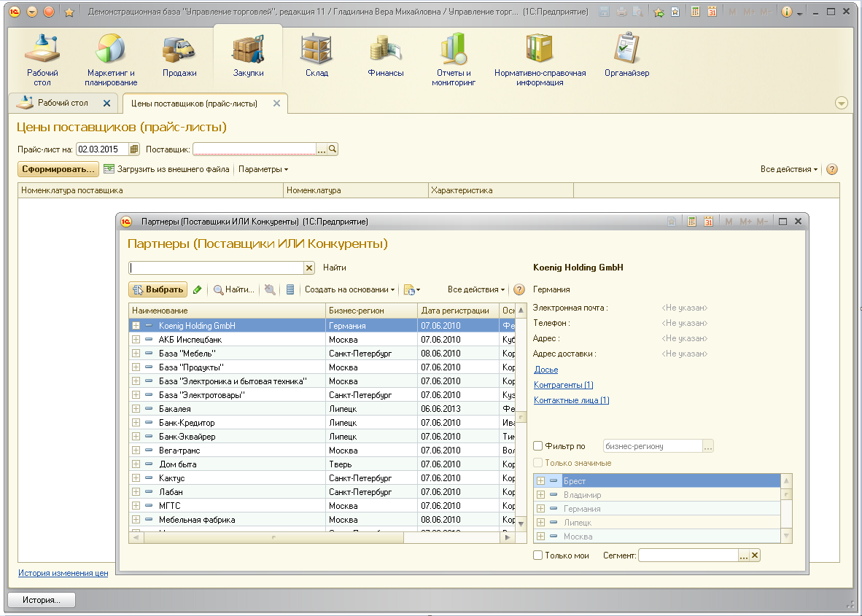Open the Досье link
The width and height of the screenshot is (862, 616).
pos(546,370)
